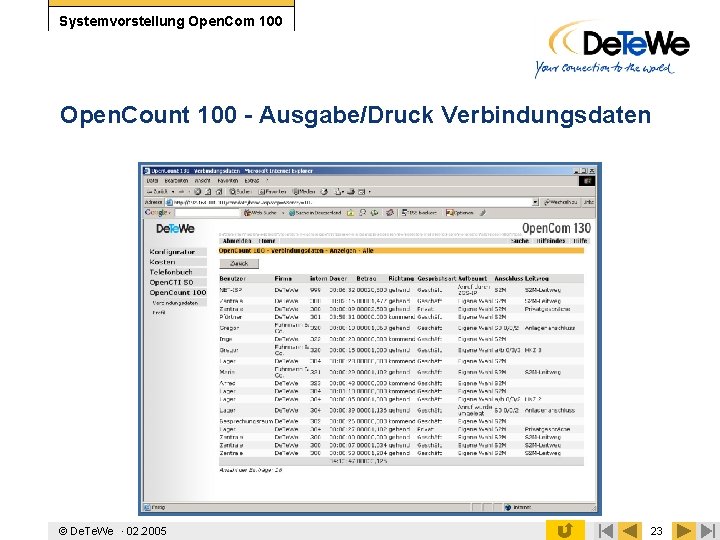Screen dimensions: 720x540
Task: Open the Ansicht menu
Action: (x=202, y=181)
